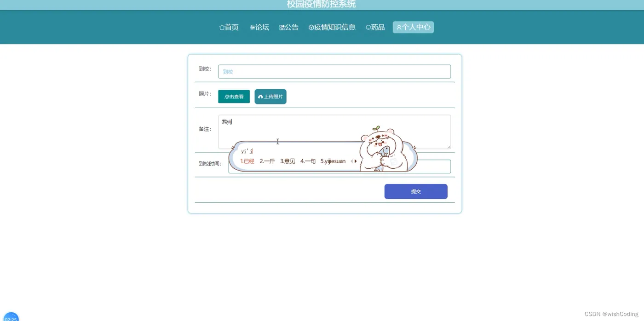This screenshot has height=321, width=644.
Task: Click the cube icon beside 疫情知识信息
Action: click(x=311, y=28)
